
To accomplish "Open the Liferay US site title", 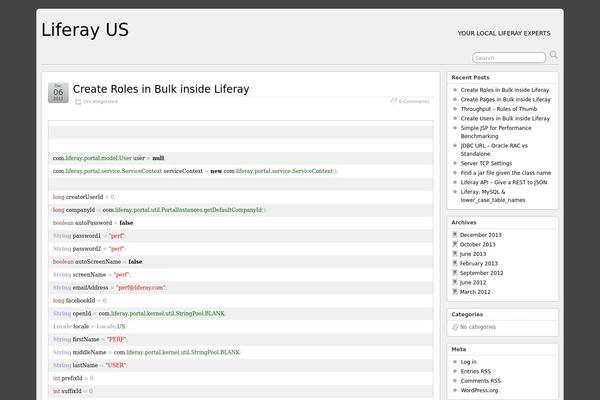I will (x=85, y=30).
